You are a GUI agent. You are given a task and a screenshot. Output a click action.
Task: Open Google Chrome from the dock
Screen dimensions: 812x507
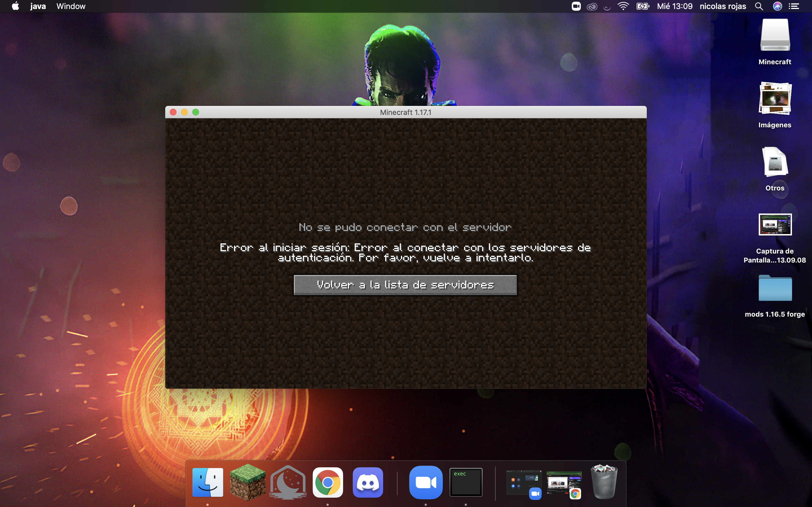tap(328, 482)
